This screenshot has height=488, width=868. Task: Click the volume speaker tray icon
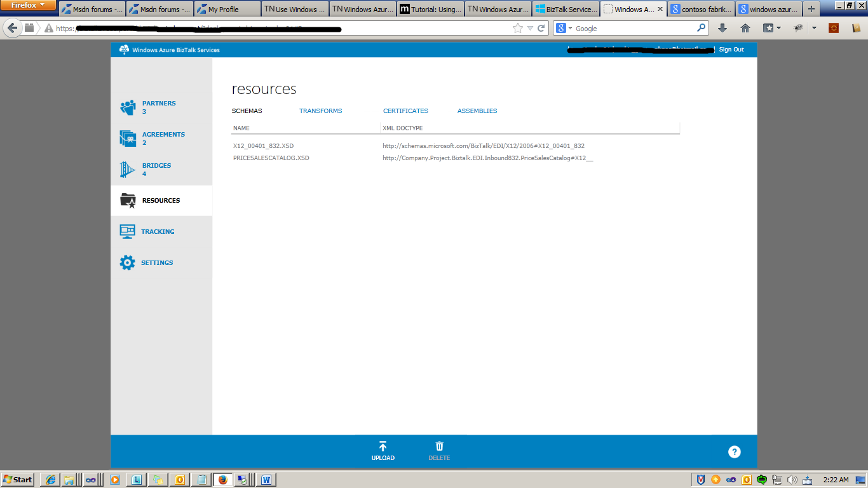coord(792,480)
